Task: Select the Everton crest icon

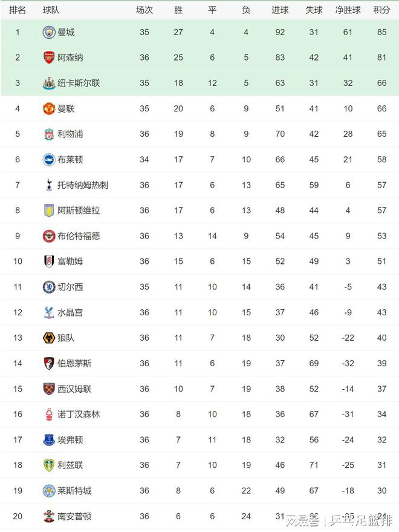Action: 49,440
